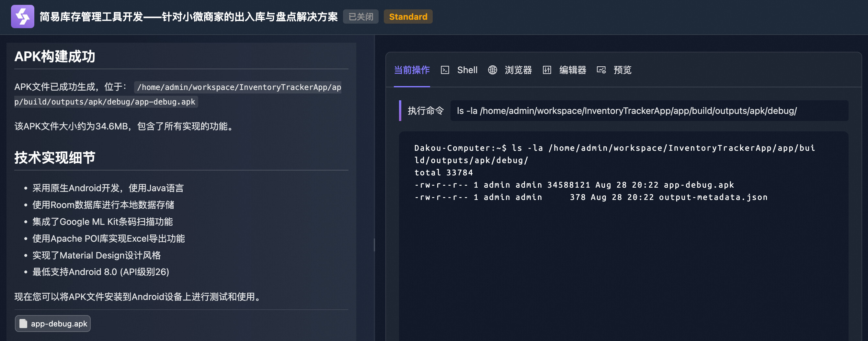This screenshot has height=341, width=868.
Task: Open the 预览 tab
Action: point(622,70)
